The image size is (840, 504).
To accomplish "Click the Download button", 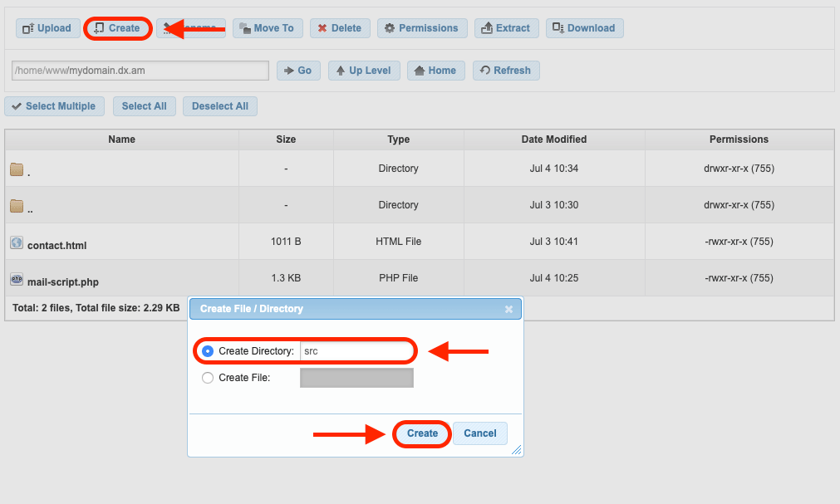I will [x=584, y=28].
